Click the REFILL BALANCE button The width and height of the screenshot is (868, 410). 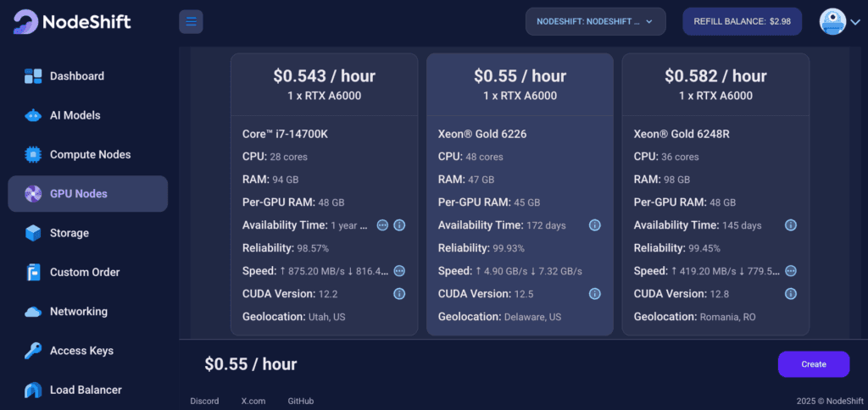pyautogui.click(x=743, y=21)
